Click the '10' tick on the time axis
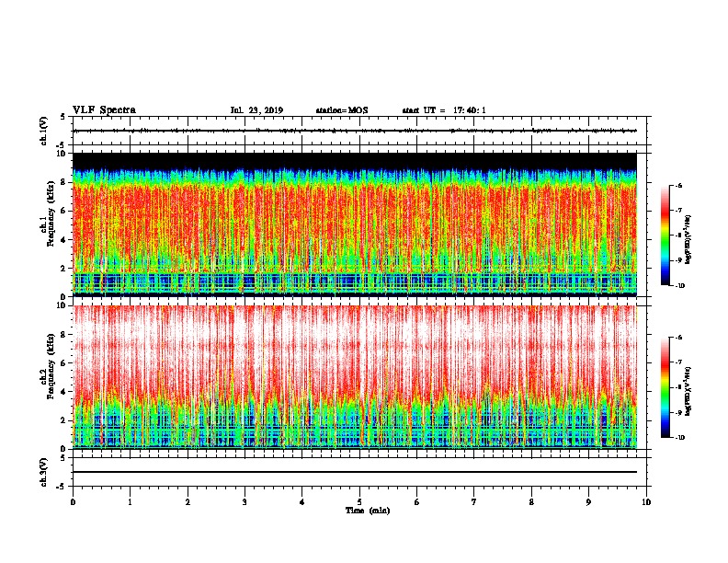The width and height of the screenshot is (728, 563). click(646, 502)
